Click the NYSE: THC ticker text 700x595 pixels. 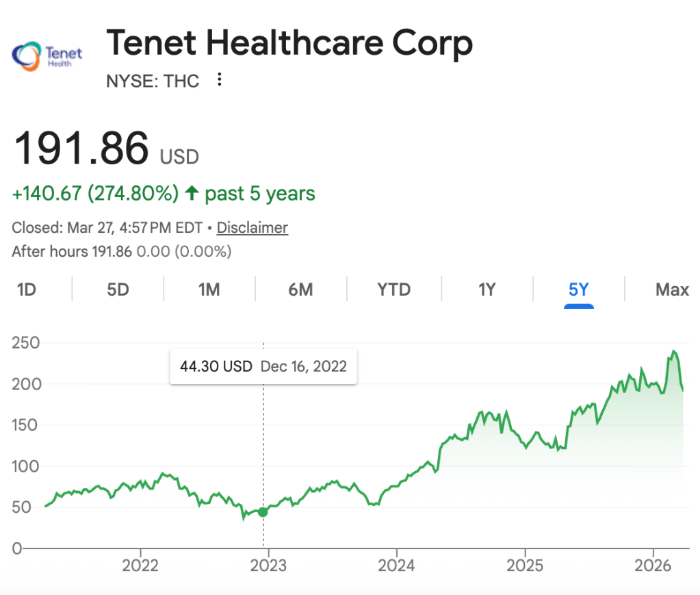[x=153, y=81]
